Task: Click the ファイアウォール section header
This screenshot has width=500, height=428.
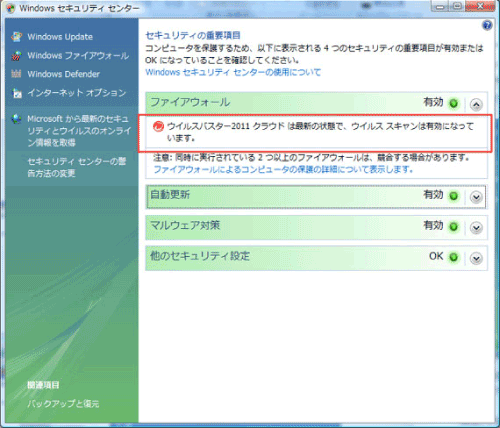Action: 316,103
